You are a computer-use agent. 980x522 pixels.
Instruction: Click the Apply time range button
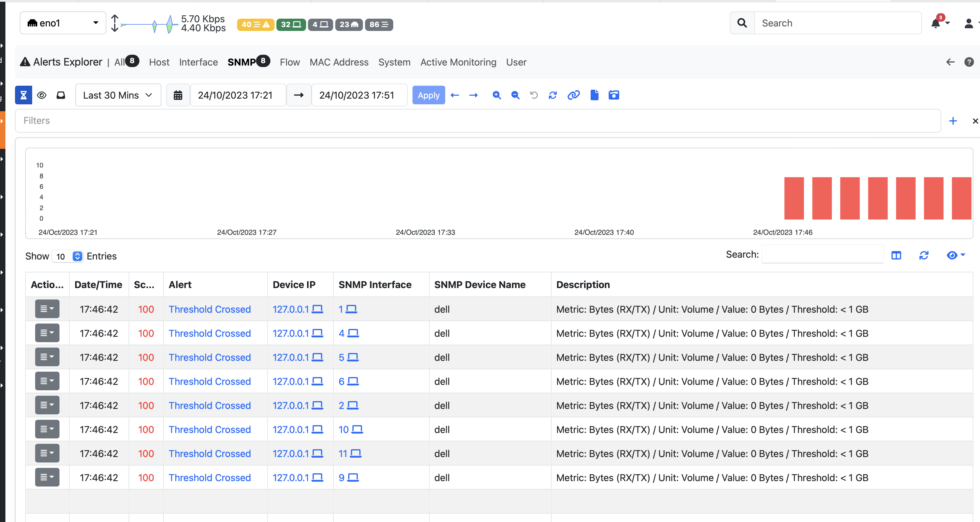[428, 95]
